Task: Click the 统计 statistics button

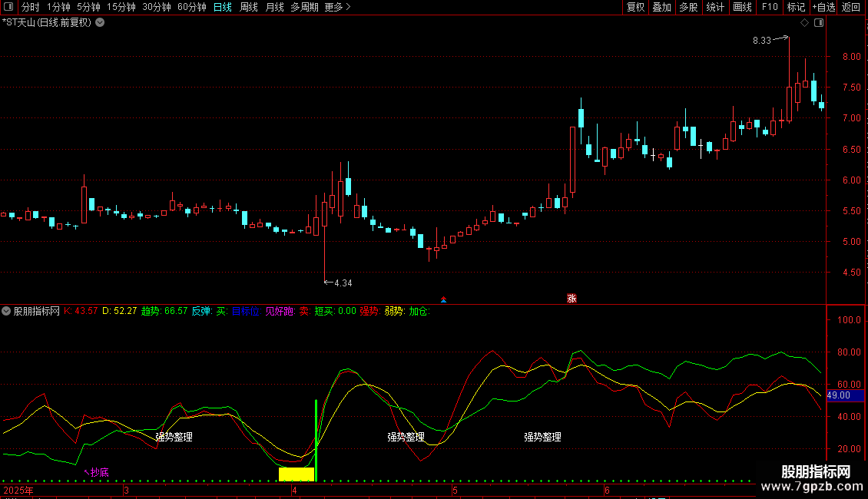Action: pos(715,7)
